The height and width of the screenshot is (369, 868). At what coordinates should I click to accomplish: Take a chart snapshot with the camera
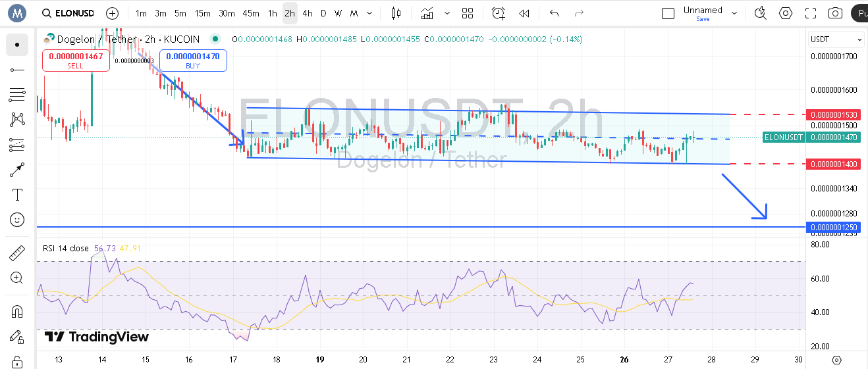836,13
